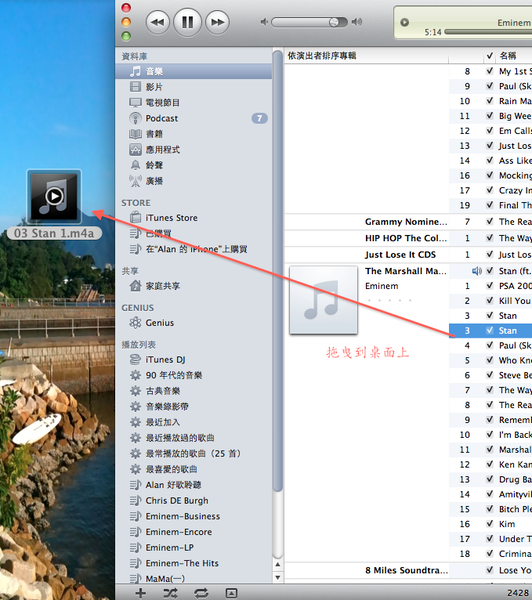Image resolution: width=532 pixels, height=600 pixels.
Task: Uncheck the Who Kne… track checkbox
Action: (x=490, y=360)
